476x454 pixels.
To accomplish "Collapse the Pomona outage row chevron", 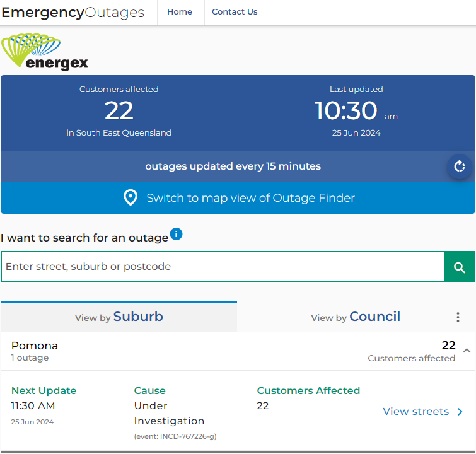I will 467,350.
